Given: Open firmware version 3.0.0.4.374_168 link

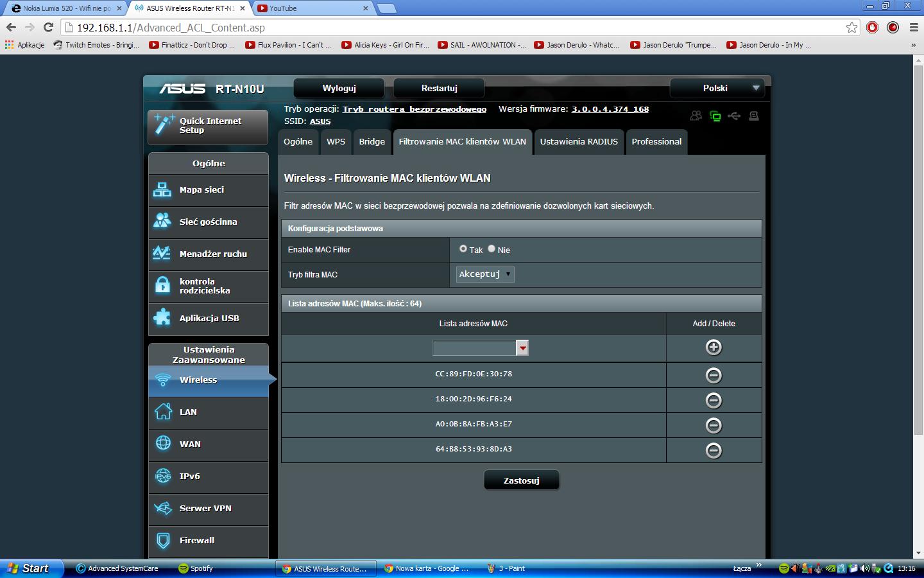Looking at the screenshot, I should click(x=610, y=109).
